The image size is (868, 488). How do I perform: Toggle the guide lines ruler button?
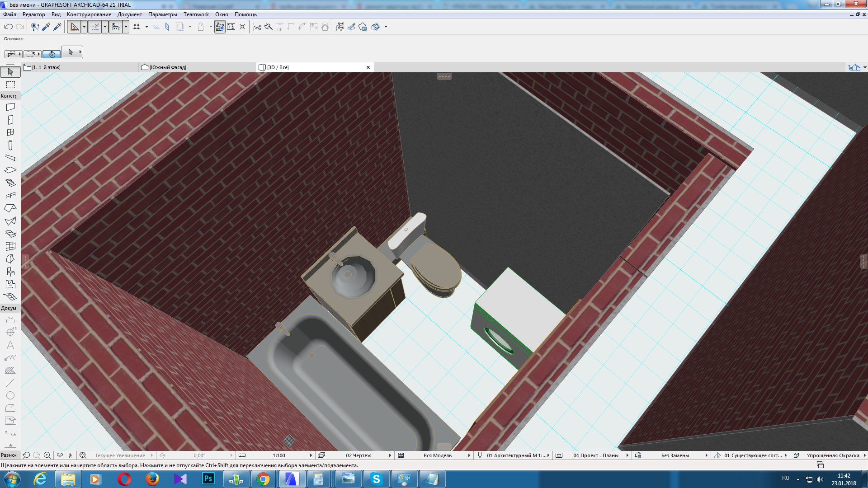(x=74, y=27)
